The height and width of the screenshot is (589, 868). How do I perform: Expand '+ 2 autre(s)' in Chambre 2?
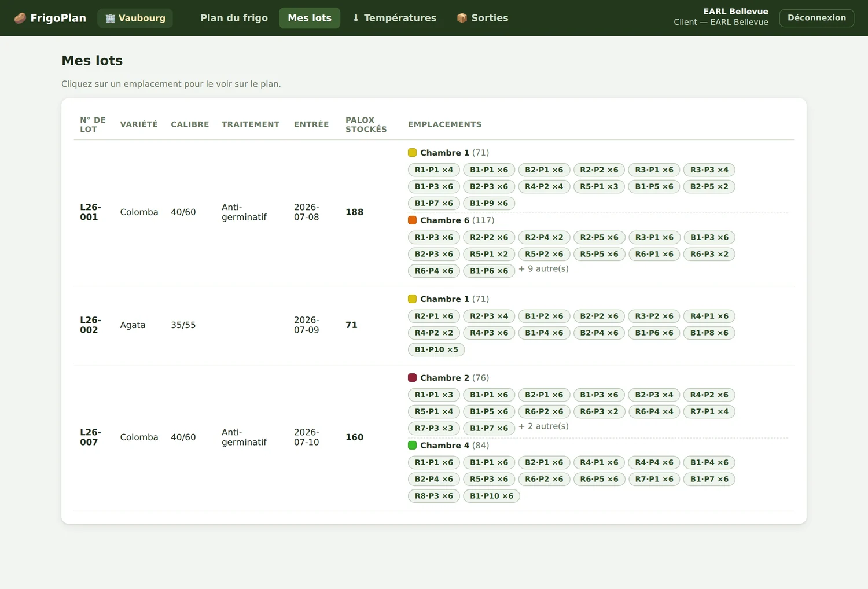pyautogui.click(x=543, y=426)
